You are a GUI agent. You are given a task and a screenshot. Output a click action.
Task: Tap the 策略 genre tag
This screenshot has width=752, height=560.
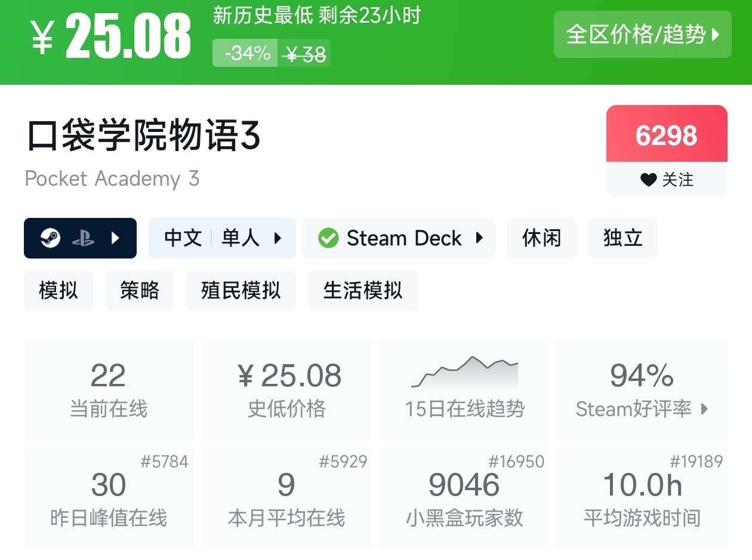pos(139,291)
